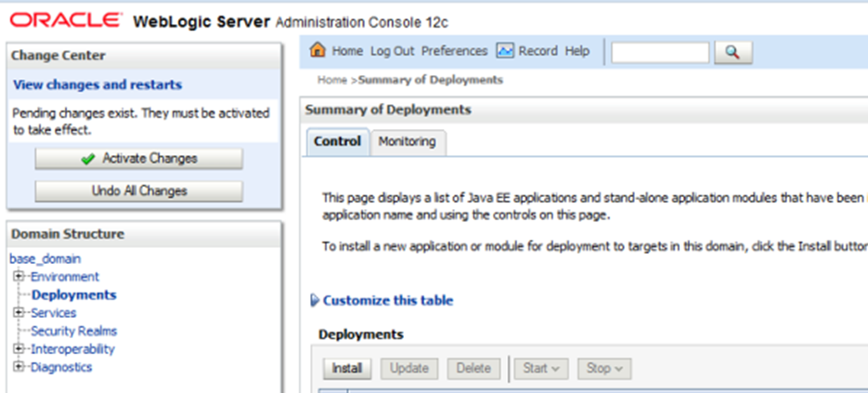Open Security Realms in Domain Structure
Viewport: 868px width, 393px height.
tap(73, 331)
